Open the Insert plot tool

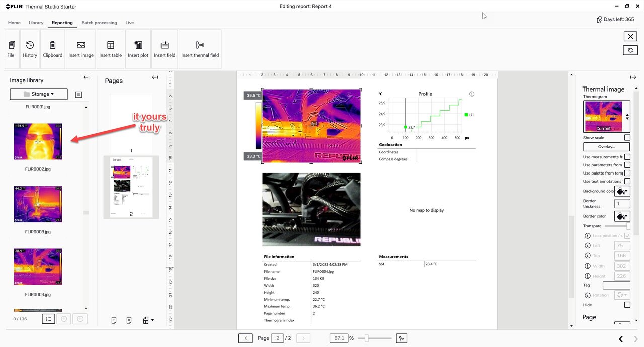[x=138, y=46]
